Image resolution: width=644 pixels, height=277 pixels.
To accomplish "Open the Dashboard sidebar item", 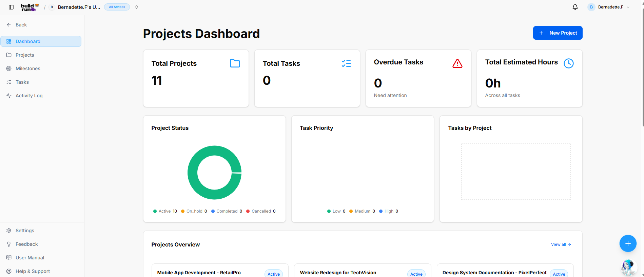I will (x=41, y=41).
